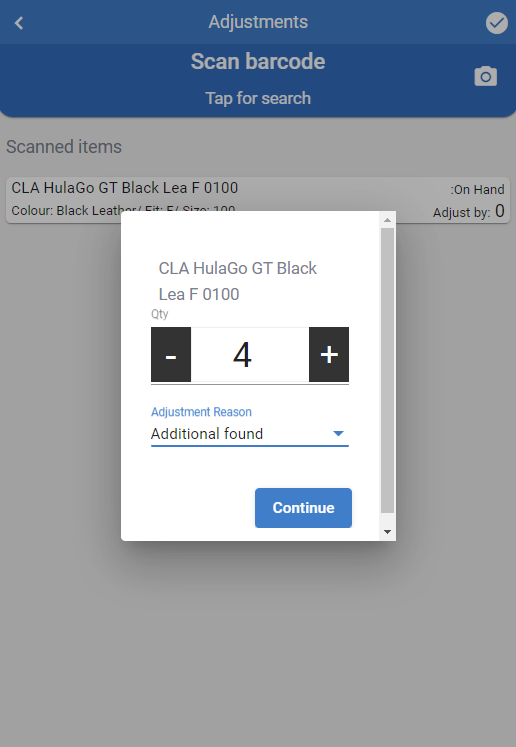
Task: Select the CLA HulaGo GT scanned item row
Action: 258,200
